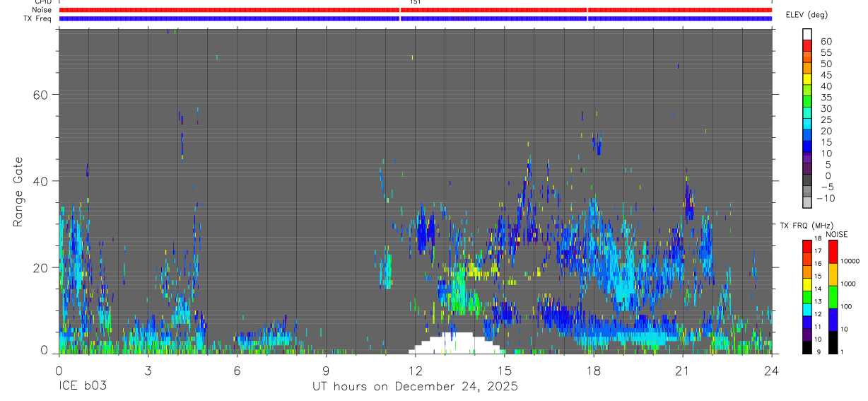Click the 'Noise' row label
The image size is (868, 401).
point(43,10)
